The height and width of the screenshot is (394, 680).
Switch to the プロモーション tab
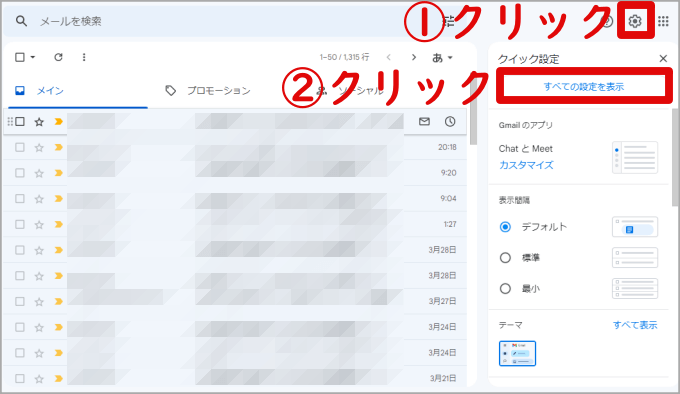pyautogui.click(x=208, y=91)
